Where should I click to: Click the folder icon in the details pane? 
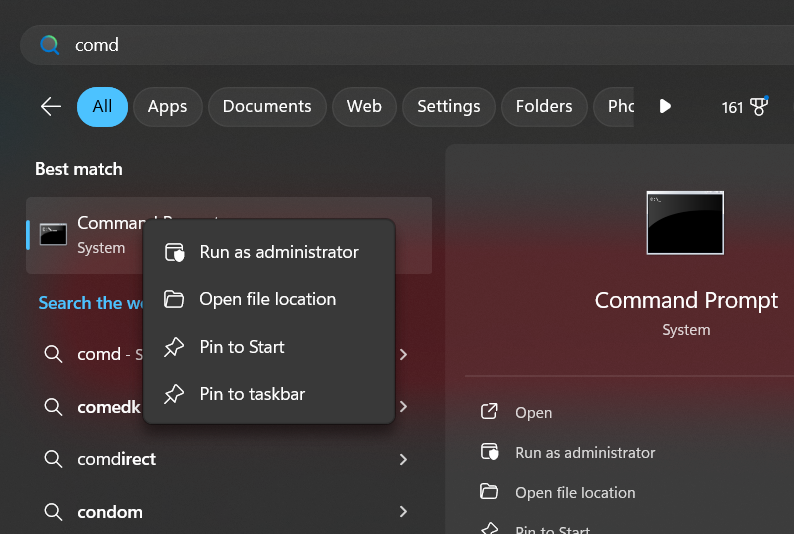489,491
